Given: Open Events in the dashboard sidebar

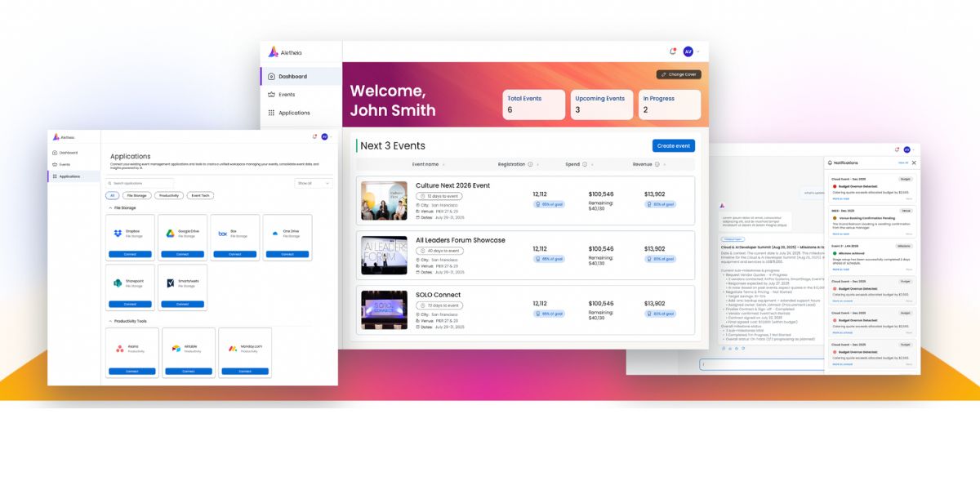Looking at the screenshot, I should 287,95.
